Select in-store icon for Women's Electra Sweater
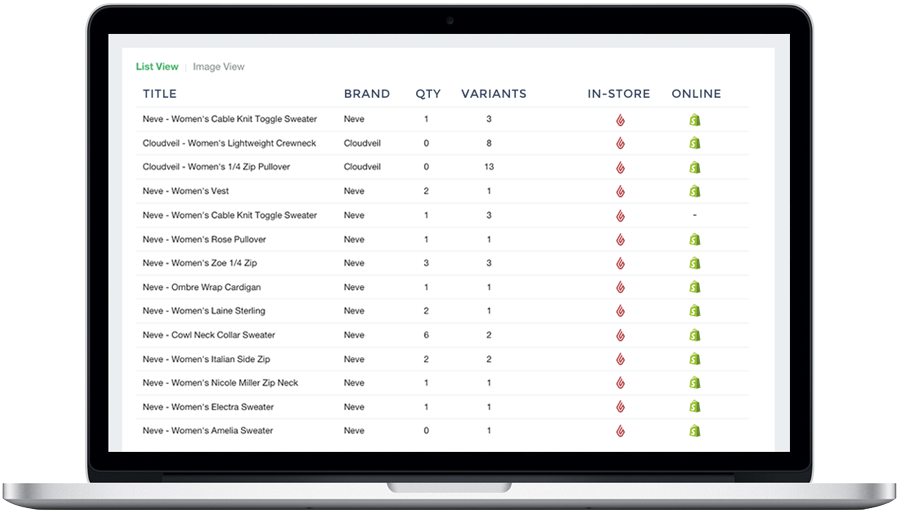This screenshot has width=900, height=530. point(620,407)
